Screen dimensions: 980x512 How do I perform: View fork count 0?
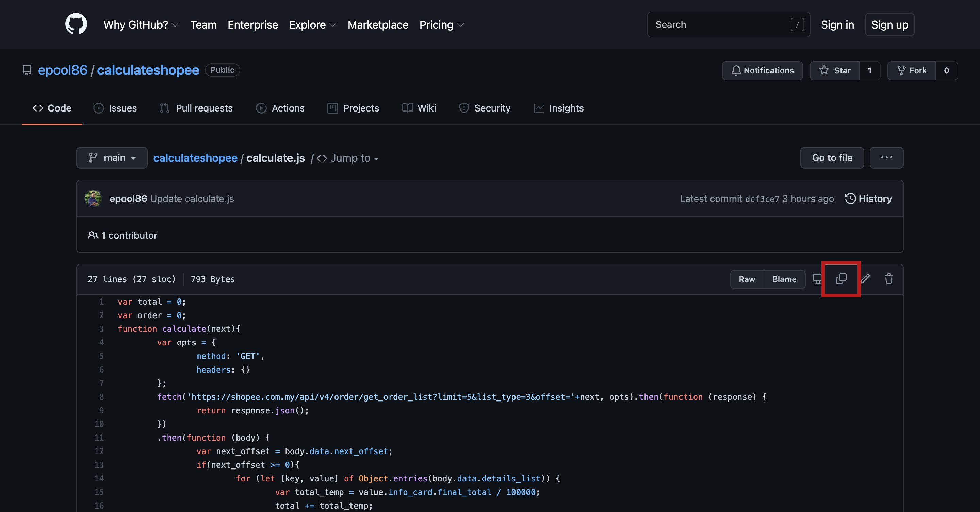(x=947, y=70)
